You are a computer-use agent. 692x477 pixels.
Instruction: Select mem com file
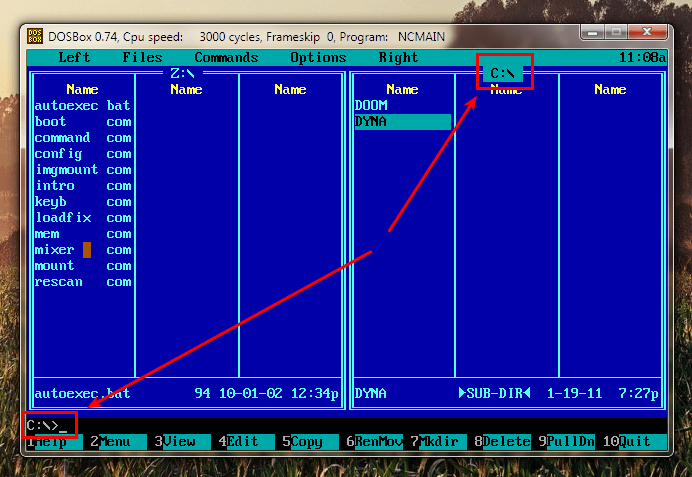click(x=83, y=233)
